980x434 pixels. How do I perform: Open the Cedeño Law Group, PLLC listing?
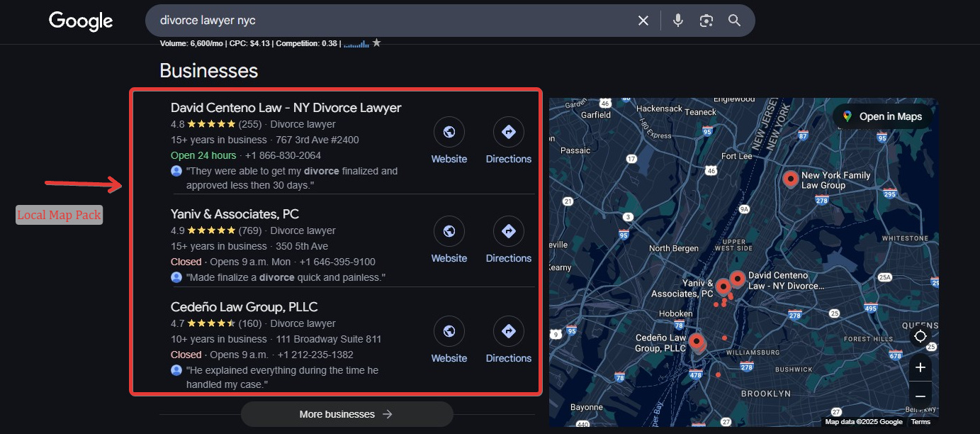click(x=244, y=306)
